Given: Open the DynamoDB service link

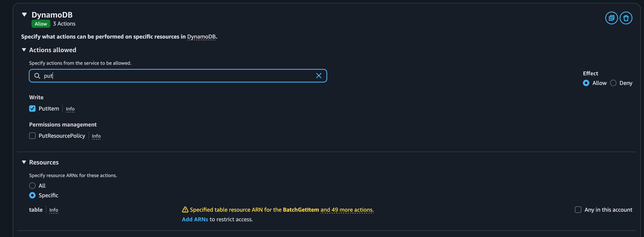Looking at the screenshot, I should click(201, 37).
